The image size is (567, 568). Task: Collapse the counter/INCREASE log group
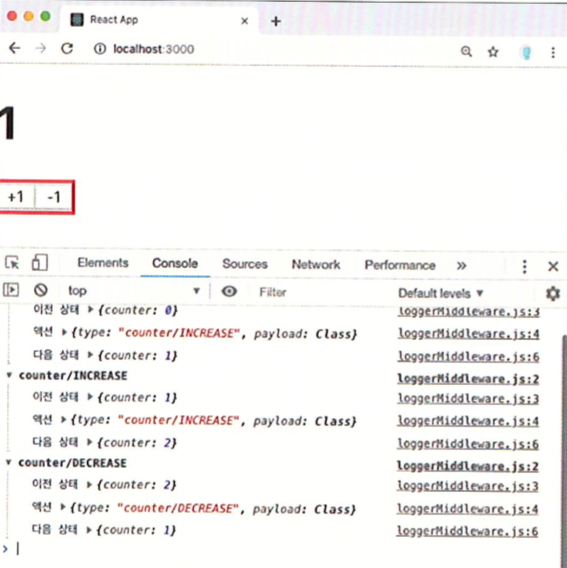point(9,375)
